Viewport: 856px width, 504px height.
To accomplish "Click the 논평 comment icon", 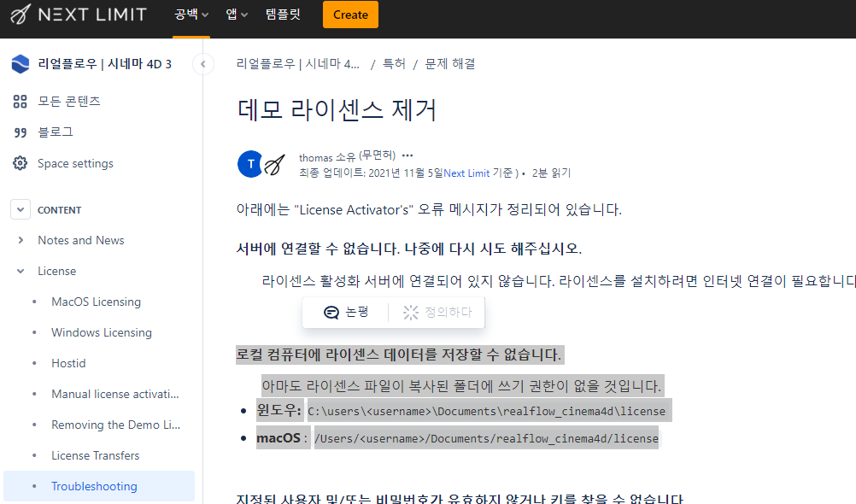I will pyautogui.click(x=331, y=313).
